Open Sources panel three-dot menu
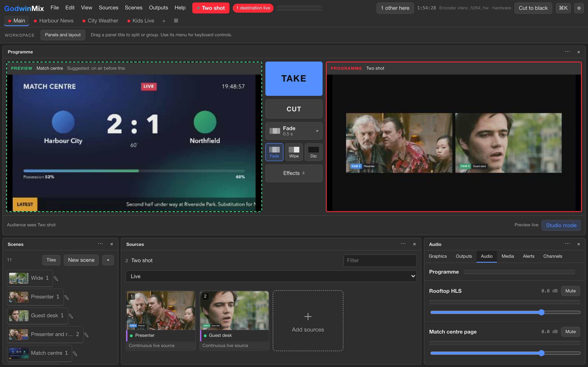 coord(403,244)
